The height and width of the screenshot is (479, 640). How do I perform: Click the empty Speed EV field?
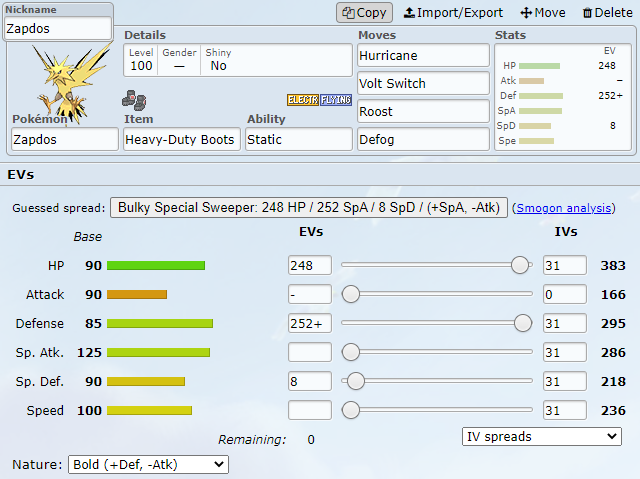(x=310, y=410)
